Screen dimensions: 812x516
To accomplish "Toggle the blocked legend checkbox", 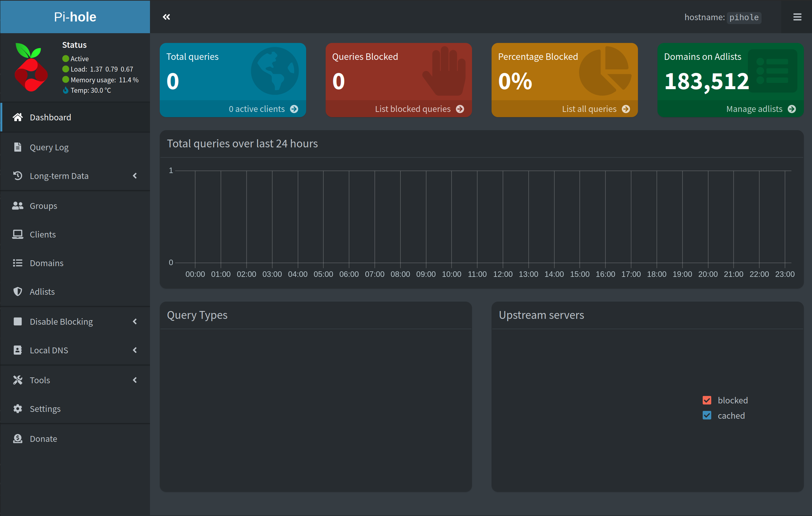I will pyautogui.click(x=707, y=400).
